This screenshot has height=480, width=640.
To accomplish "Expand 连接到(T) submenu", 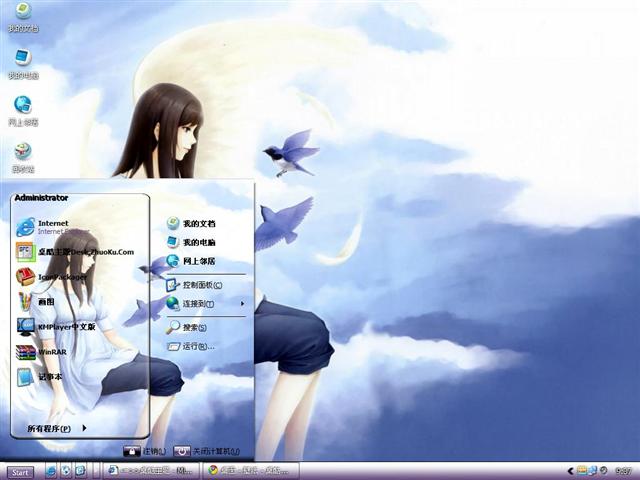I will [206, 304].
